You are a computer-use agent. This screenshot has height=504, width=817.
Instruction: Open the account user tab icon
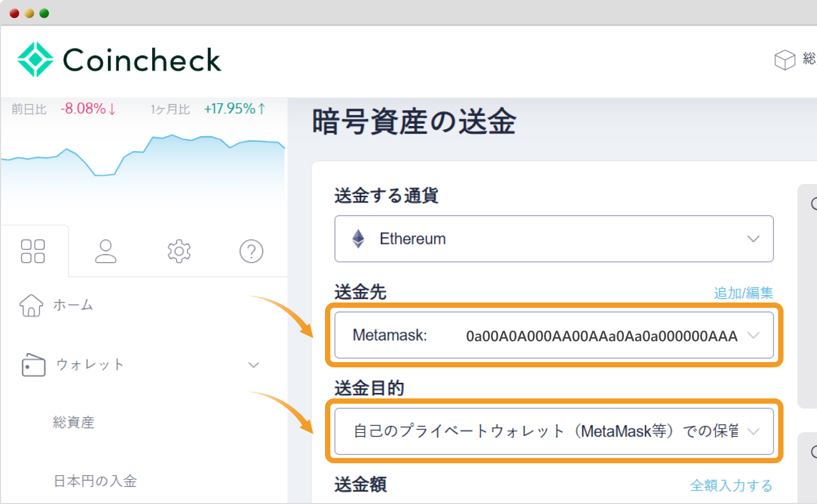pos(105,251)
